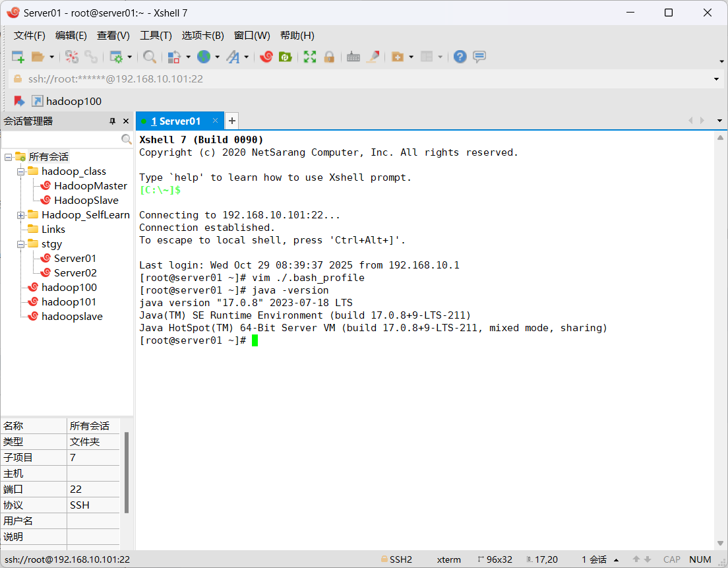Click the 协议 SSH value cell

(x=94, y=505)
